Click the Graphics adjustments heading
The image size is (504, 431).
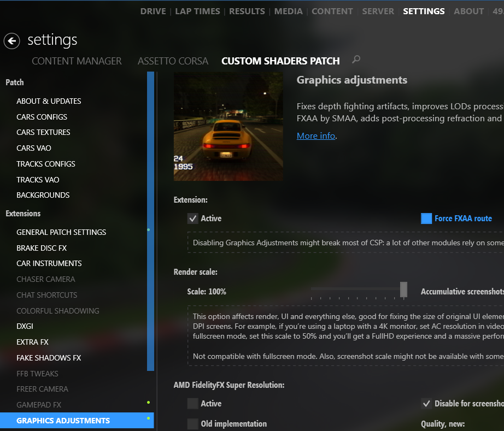click(352, 80)
